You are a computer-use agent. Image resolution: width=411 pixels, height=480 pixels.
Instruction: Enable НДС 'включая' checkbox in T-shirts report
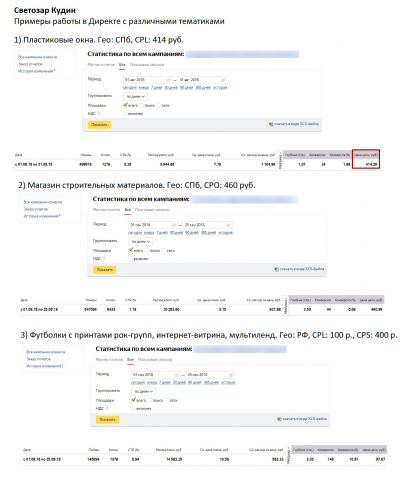click(133, 409)
